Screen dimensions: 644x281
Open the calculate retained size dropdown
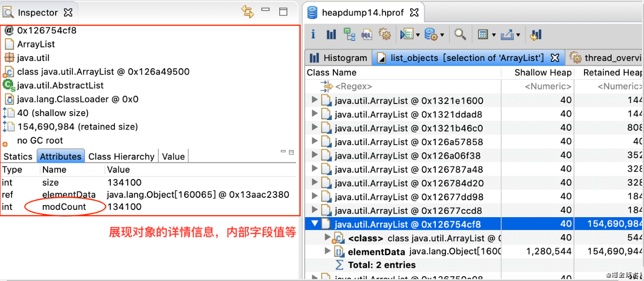pyautogui.click(x=493, y=35)
